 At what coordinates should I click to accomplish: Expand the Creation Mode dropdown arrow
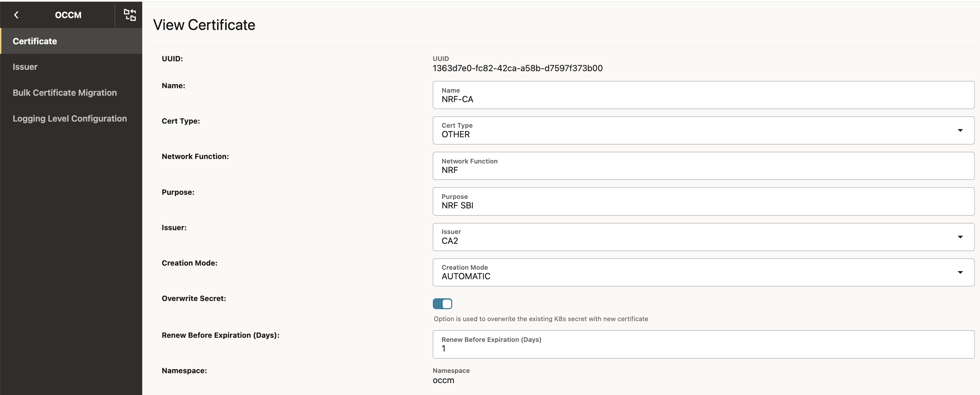pyautogui.click(x=960, y=272)
